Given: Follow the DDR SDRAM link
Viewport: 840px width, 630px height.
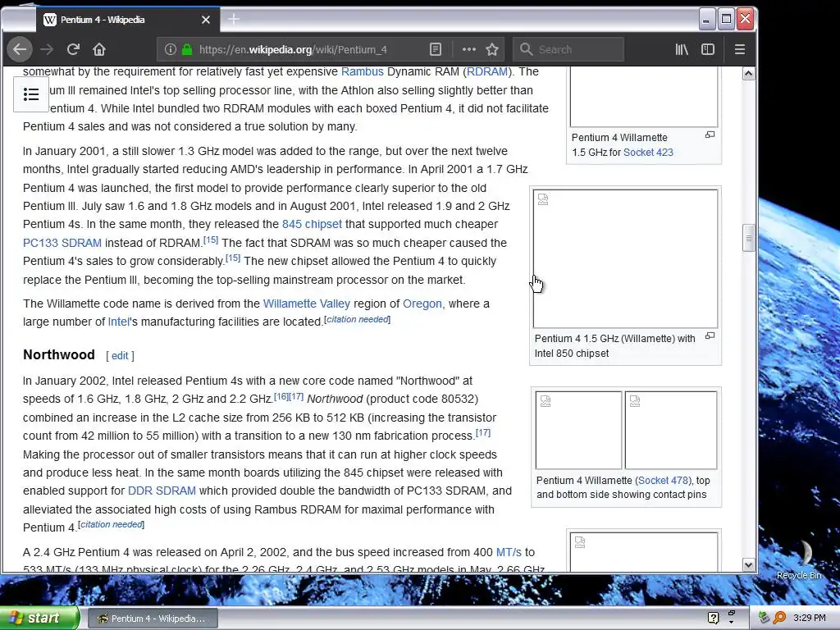Looking at the screenshot, I should point(162,491).
